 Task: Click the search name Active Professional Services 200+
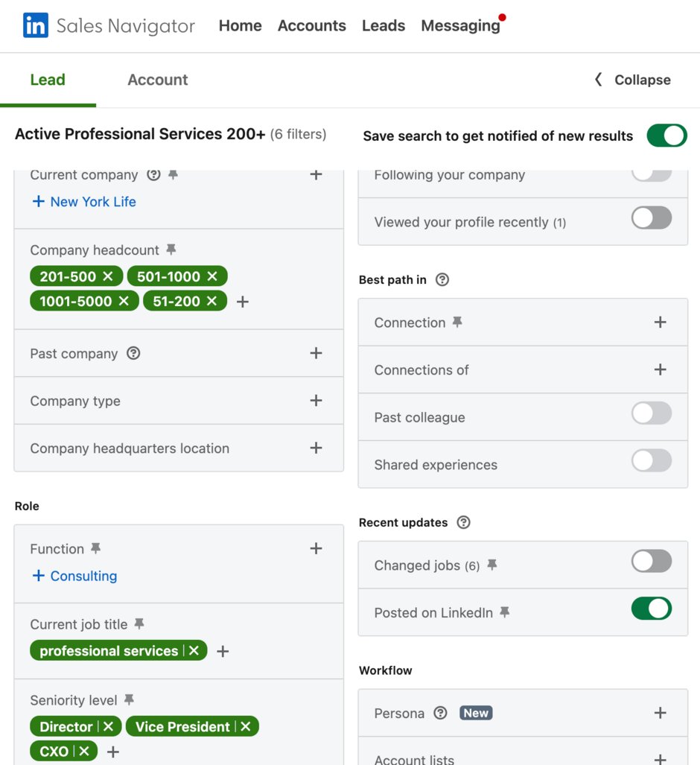pyautogui.click(x=140, y=133)
